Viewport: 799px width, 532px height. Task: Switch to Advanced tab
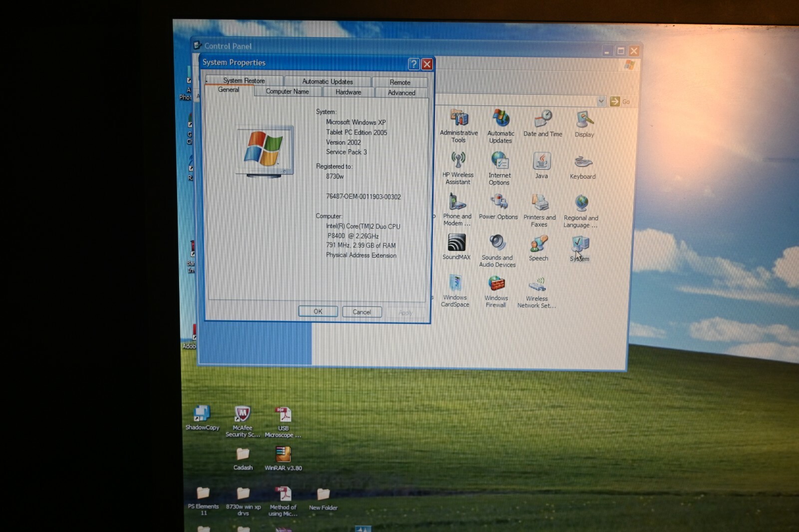point(401,92)
